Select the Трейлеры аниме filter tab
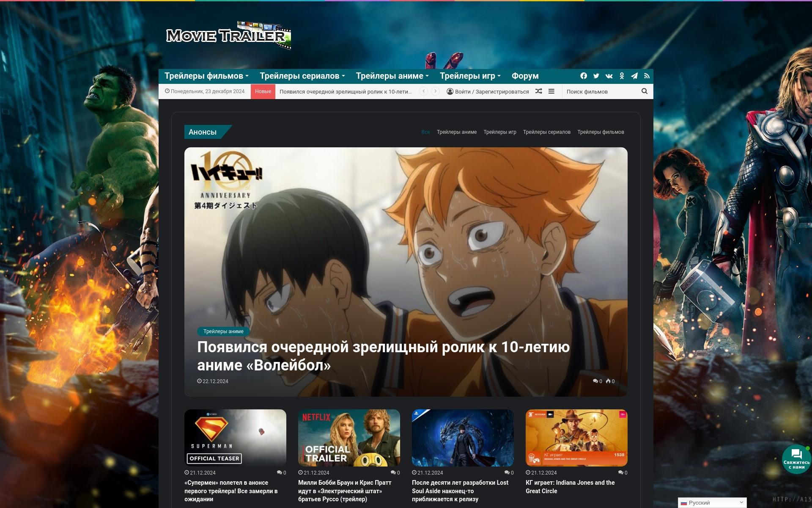 (456, 132)
